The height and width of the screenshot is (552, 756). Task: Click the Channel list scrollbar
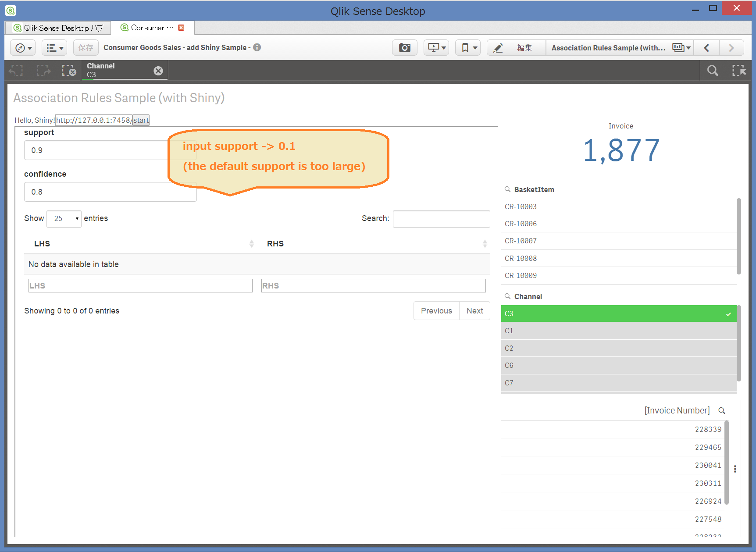pos(739,343)
